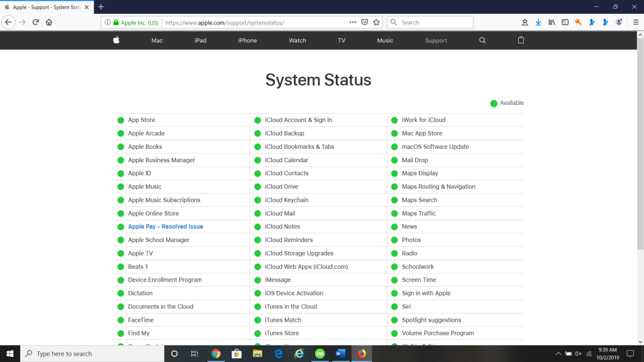Open the Watch menu item

(x=297, y=40)
